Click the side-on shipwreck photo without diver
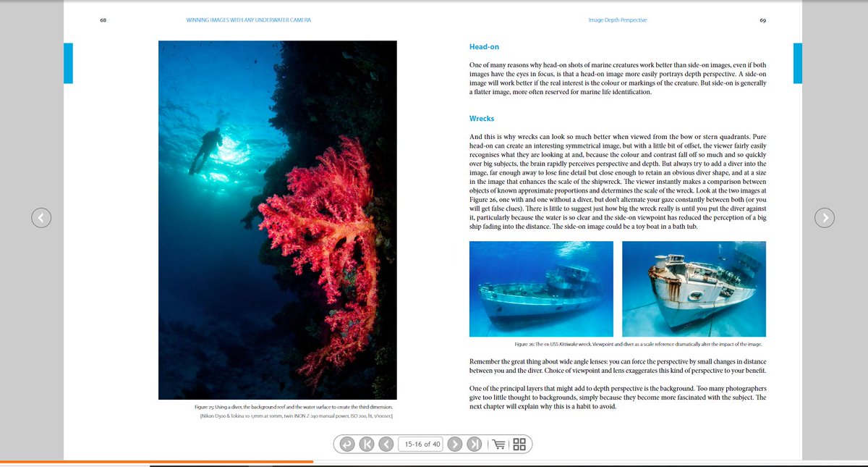This screenshot has height=467, width=868. pyautogui.click(x=541, y=289)
